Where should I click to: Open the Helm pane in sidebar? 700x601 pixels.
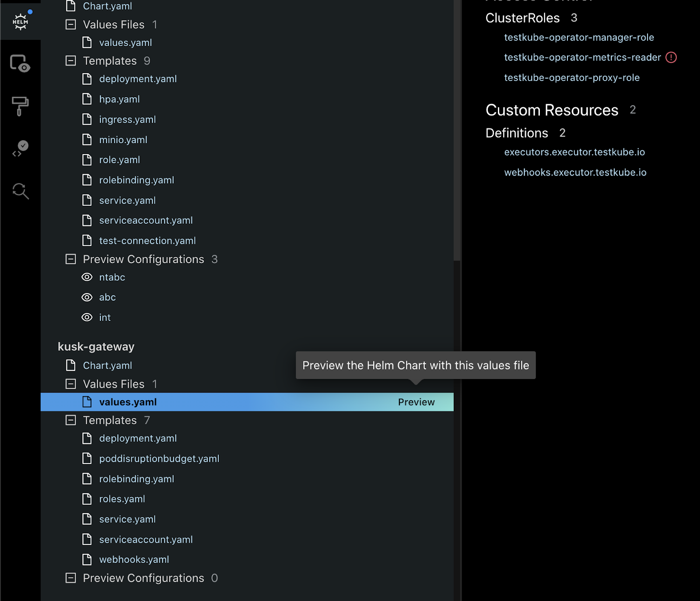[20, 21]
